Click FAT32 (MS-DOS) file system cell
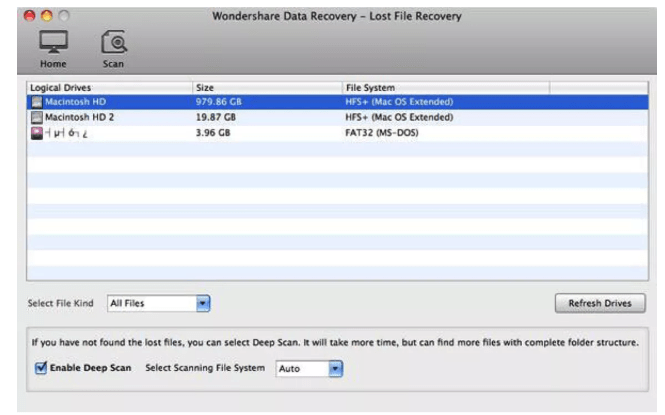665x415 pixels. click(382, 133)
